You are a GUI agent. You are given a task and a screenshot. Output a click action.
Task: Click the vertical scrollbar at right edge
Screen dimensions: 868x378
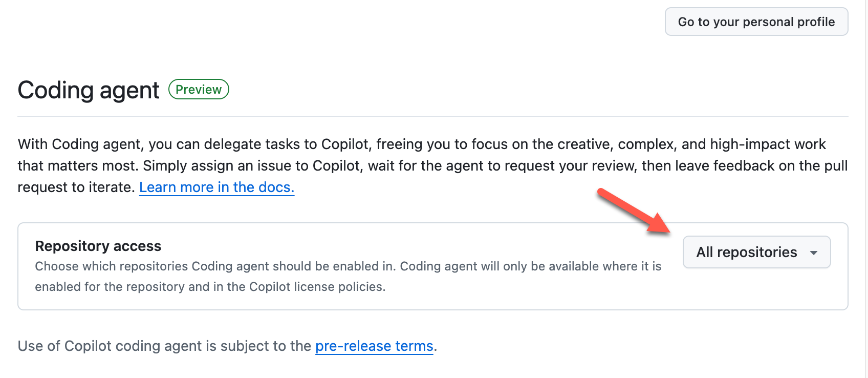(x=866, y=189)
